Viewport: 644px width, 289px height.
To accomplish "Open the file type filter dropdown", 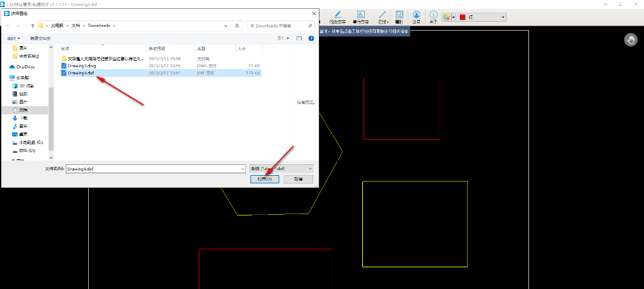I will 310,168.
